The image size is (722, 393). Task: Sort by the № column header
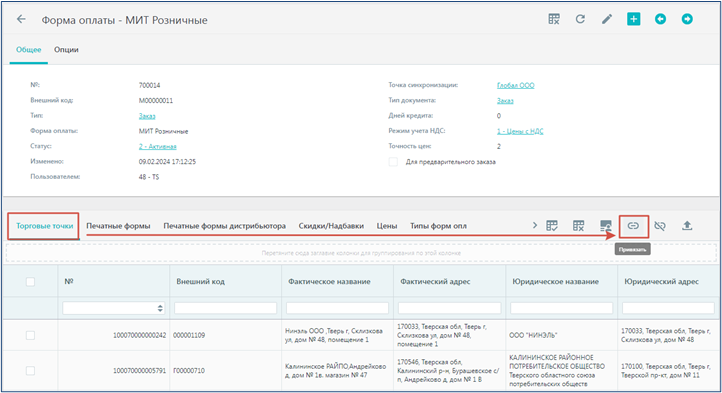(69, 282)
